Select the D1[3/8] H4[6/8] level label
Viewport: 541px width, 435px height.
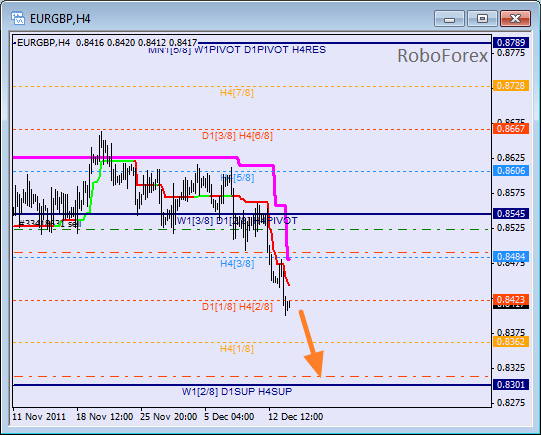point(237,136)
